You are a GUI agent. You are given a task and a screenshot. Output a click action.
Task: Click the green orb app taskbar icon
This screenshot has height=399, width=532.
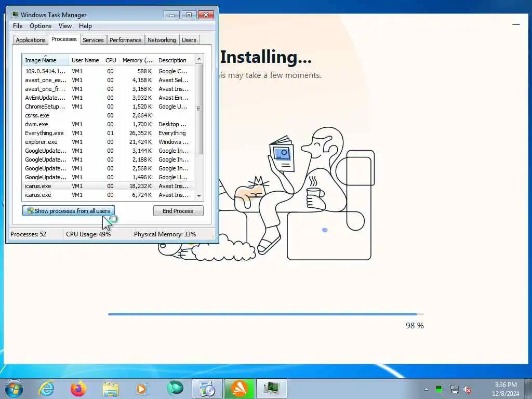[175, 389]
